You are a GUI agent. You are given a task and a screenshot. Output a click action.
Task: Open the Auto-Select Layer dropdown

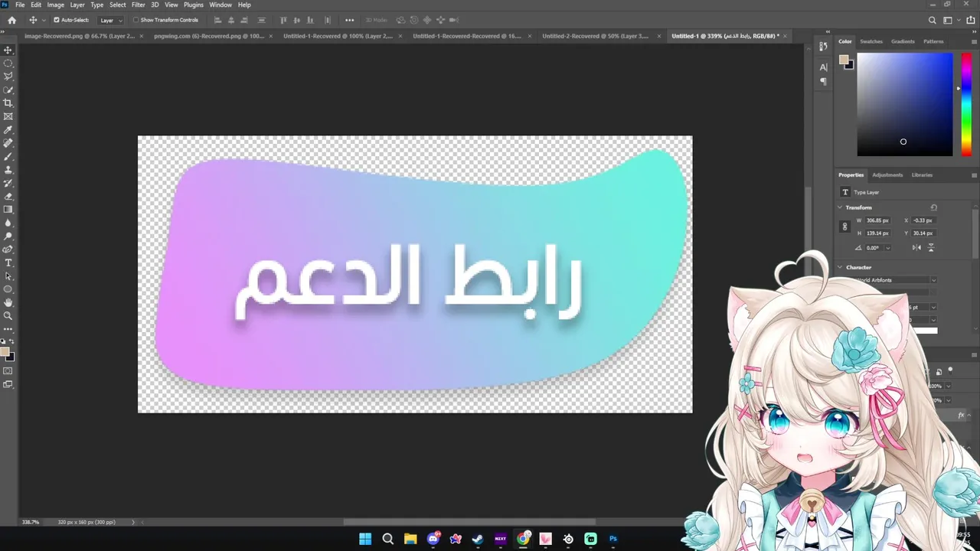pos(111,20)
